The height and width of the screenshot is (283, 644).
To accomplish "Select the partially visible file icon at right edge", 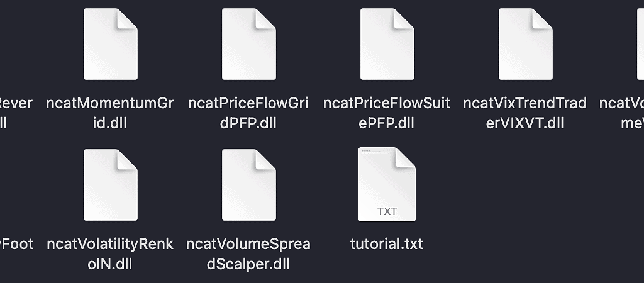I will point(640,44).
